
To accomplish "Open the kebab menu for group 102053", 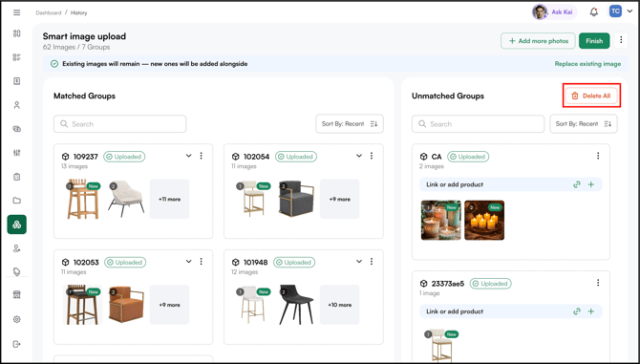I will (201, 262).
